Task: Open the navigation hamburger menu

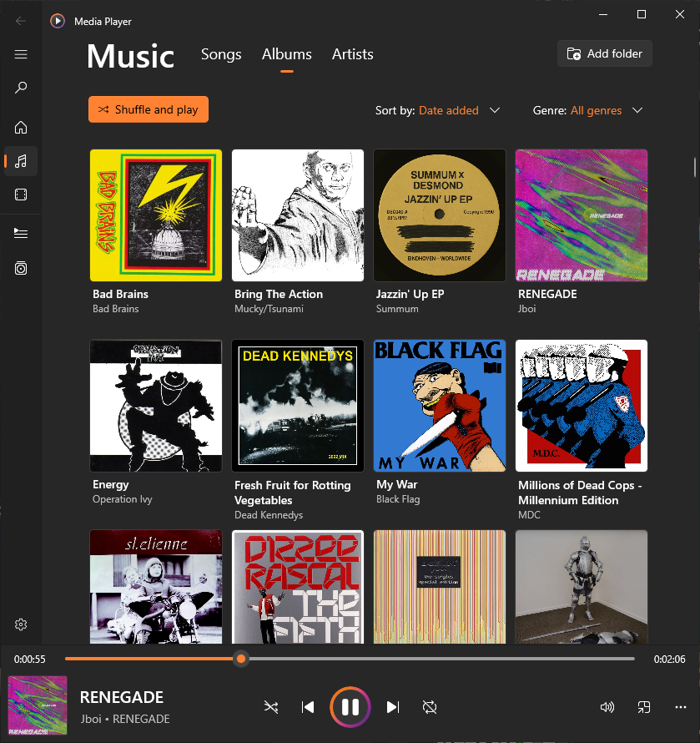Action: 21,54
